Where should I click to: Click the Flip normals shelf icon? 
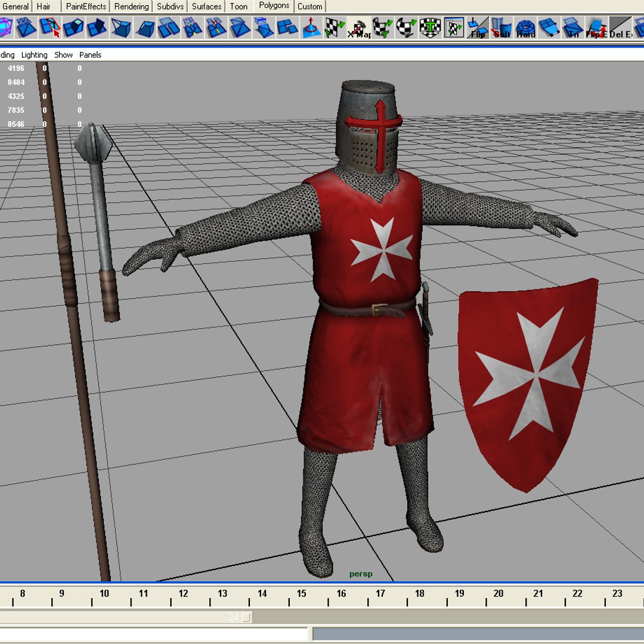point(478,28)
